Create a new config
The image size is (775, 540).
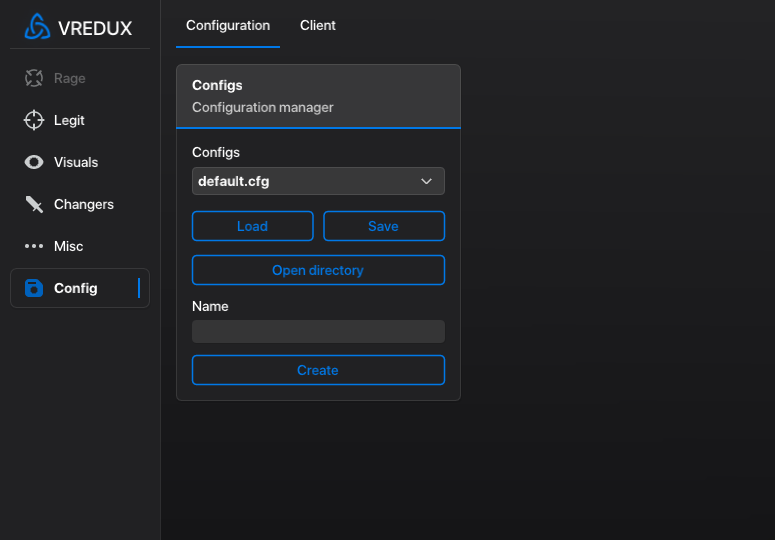pos(318,370)
